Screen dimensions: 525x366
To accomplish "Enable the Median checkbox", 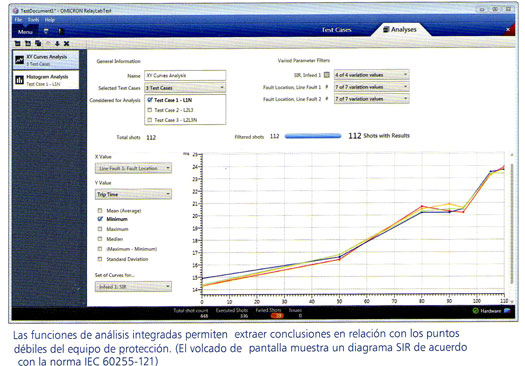I will (x=100, y=239).
